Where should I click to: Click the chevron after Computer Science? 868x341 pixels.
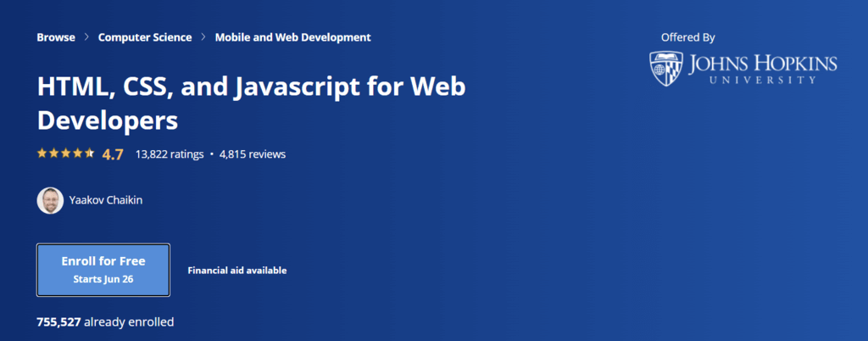coord(203,37)
